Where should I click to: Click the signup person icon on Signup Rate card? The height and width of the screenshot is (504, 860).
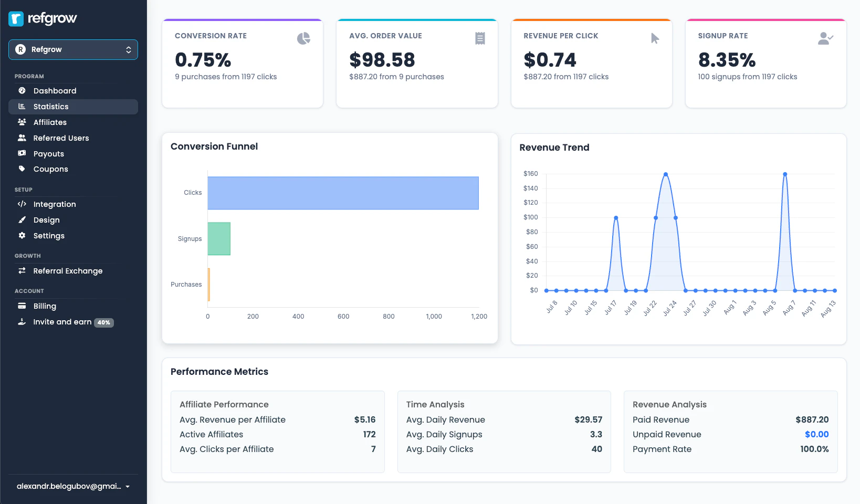point(825,38)
